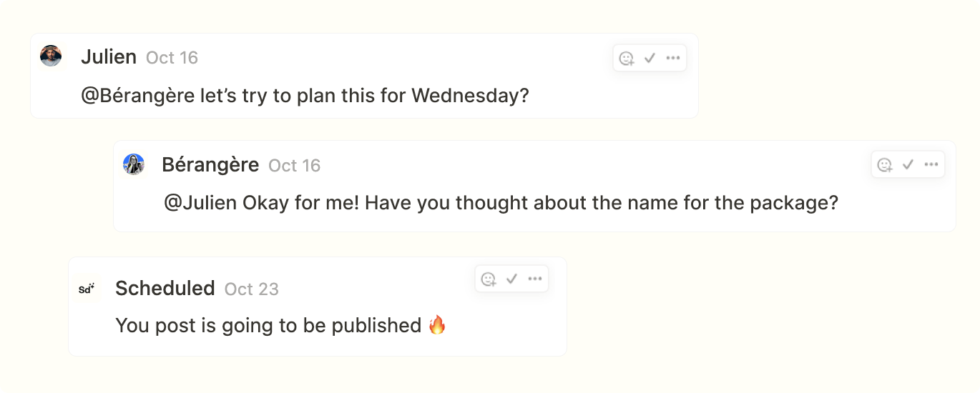Viewport: 980px width, 393px height.
Task: Click the fire emoji in Scheduled message
Action: tap(437, 326)
